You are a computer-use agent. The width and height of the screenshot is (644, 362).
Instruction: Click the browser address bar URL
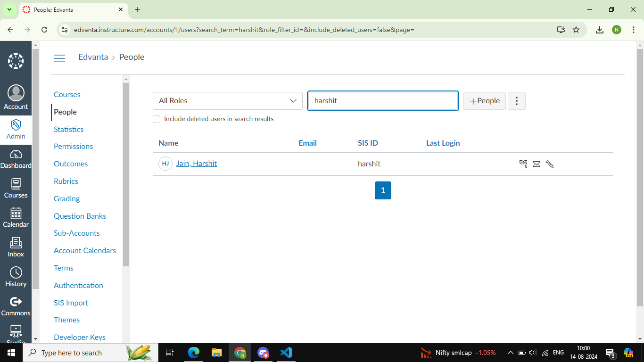click(x=244, y=30)
